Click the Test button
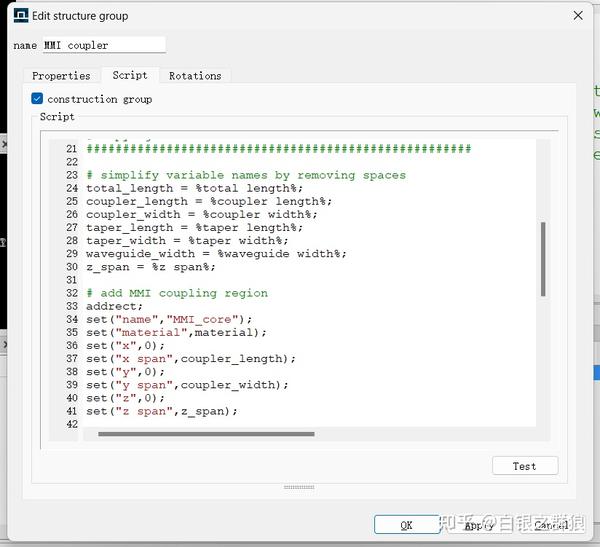This screenshot has width=600, height=547. [525, 466]
